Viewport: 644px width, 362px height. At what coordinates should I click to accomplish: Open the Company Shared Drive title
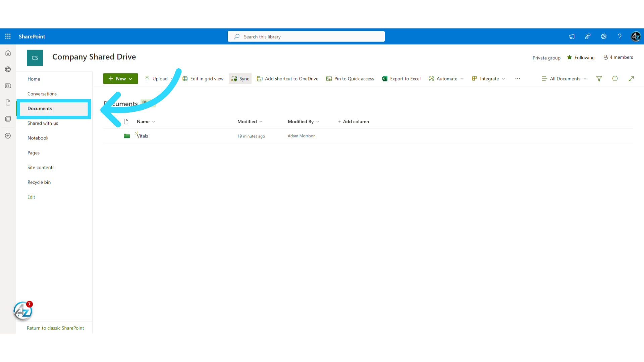point(94,57)
